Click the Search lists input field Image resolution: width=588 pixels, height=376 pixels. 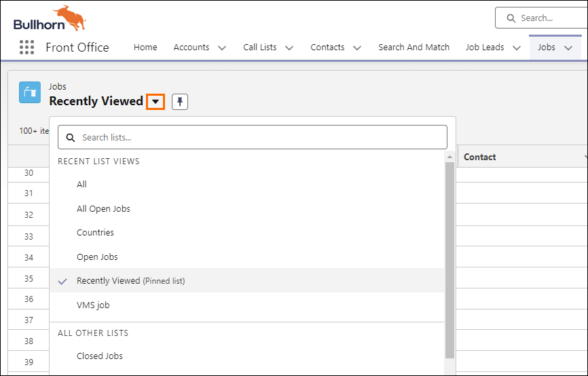pos(261,137)
